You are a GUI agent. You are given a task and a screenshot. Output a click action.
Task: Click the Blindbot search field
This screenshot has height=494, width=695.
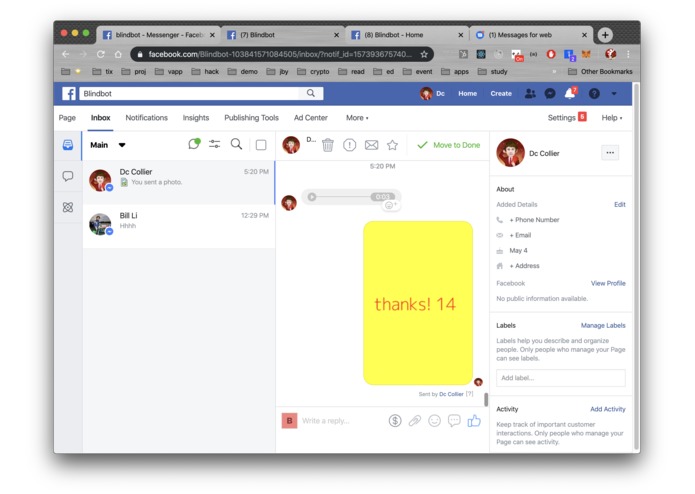click(x=189, y=93)
